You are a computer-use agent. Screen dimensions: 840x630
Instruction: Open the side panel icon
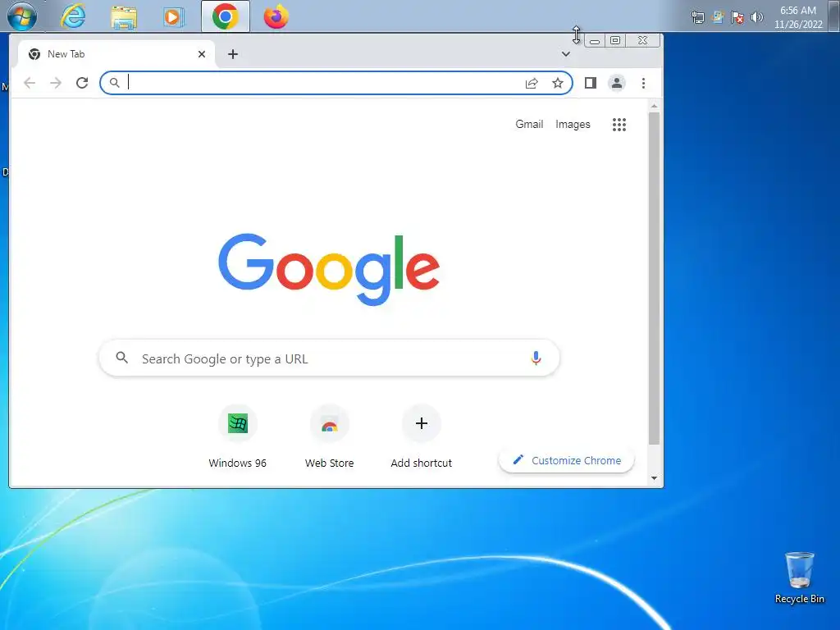point(591,83)
